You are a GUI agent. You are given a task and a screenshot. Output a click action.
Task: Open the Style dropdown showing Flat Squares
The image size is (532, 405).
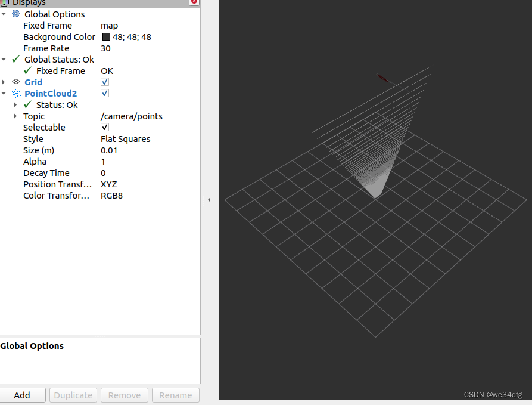coord(125,138)
